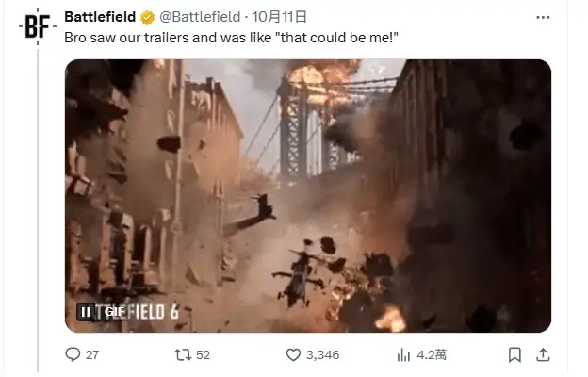Image resolution: width=588 pixels, height=377 pixels.
Task: Click the view count 4.2萬
Action: tap(432, 355)
